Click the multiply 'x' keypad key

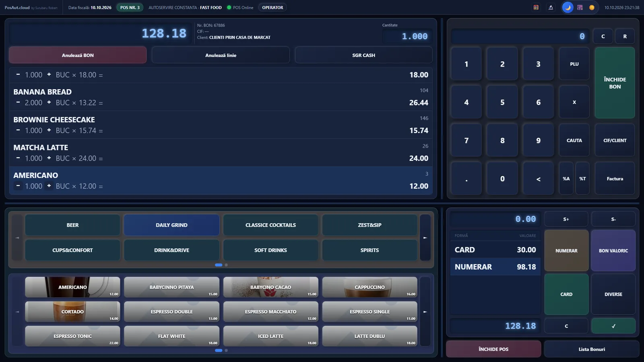(574, 102)
